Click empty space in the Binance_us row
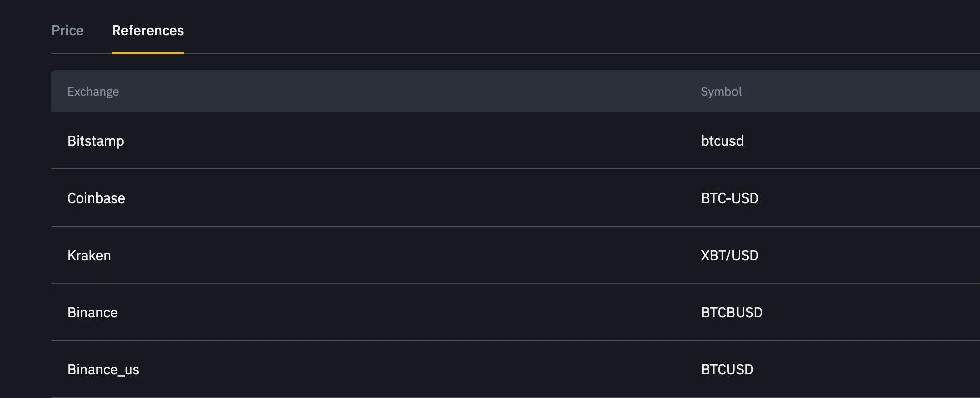 401,370
